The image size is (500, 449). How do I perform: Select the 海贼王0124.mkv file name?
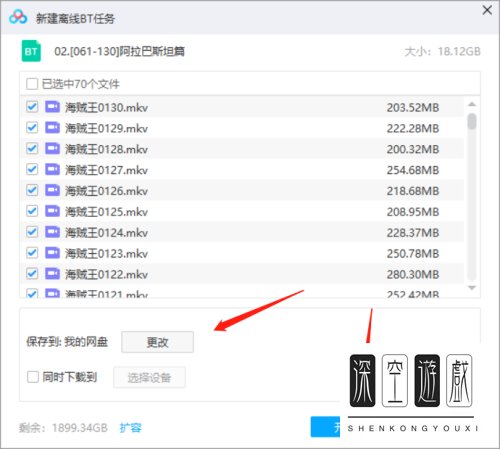(106, 233)
